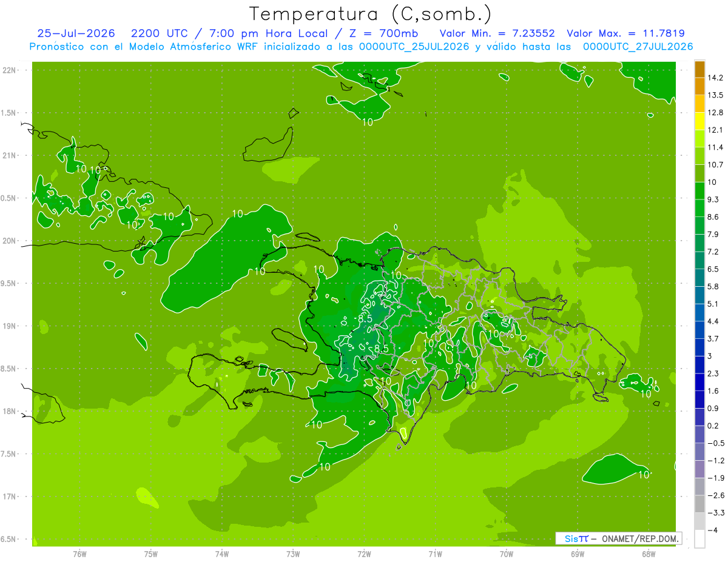Pick the dark blue swatch between 1.6 and 2.3
Viewport: 728px width, 562px height.
[699, 382]
